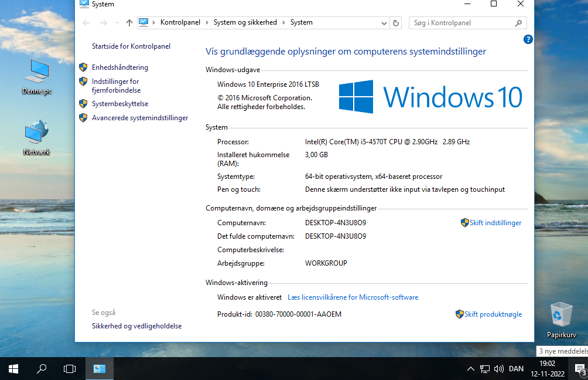Click the shield icon beside Enhedshåndtering
The image size is (588, 380).
point(83,67)
